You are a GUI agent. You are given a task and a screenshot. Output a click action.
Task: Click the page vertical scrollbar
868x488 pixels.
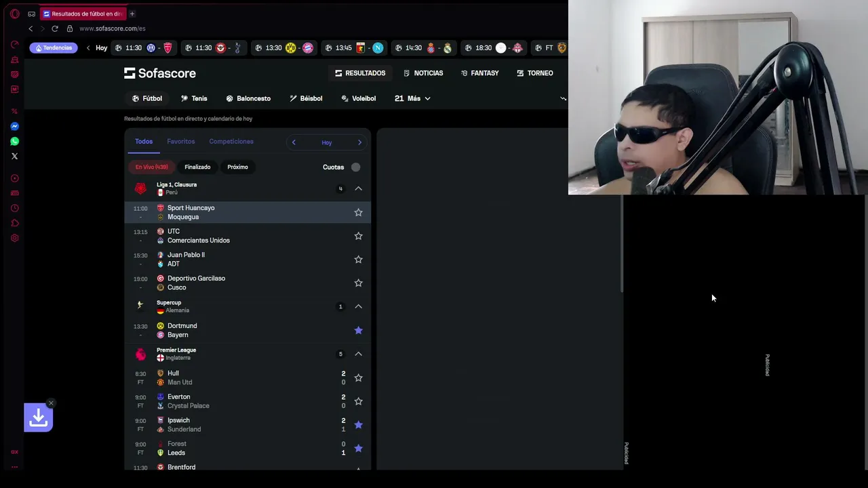[622, 244]
